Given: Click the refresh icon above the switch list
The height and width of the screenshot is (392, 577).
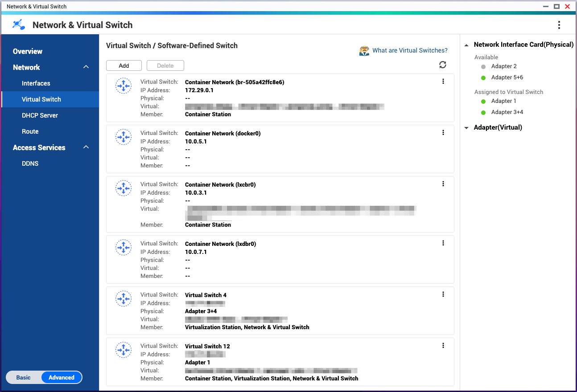Looking at the screenshot, I should tap(442, 65).
